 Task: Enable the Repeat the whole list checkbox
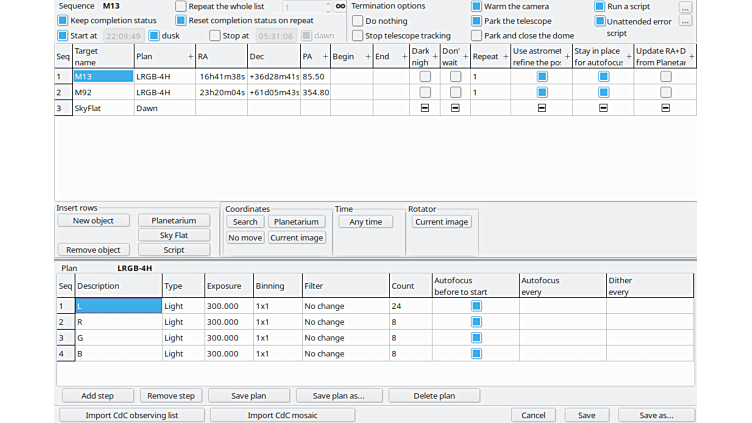pos(180,6)
